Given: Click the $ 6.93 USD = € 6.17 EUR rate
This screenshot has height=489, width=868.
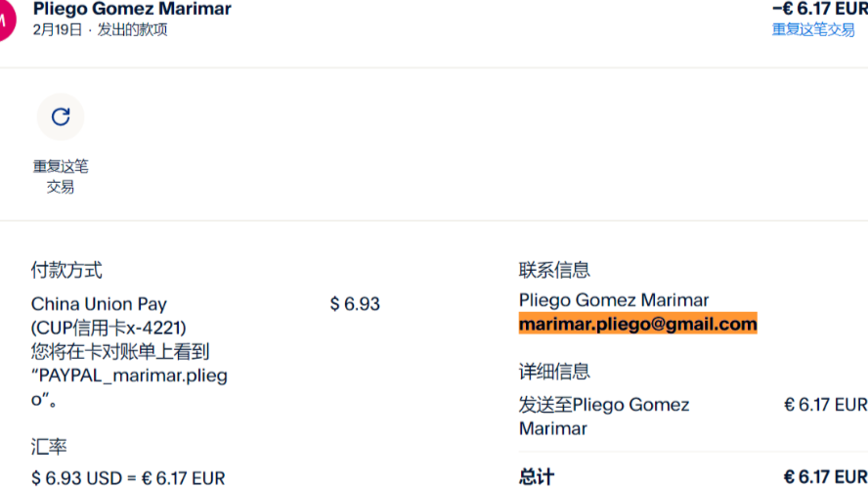Looking at the screenshot, I should (x=128, y=478).
